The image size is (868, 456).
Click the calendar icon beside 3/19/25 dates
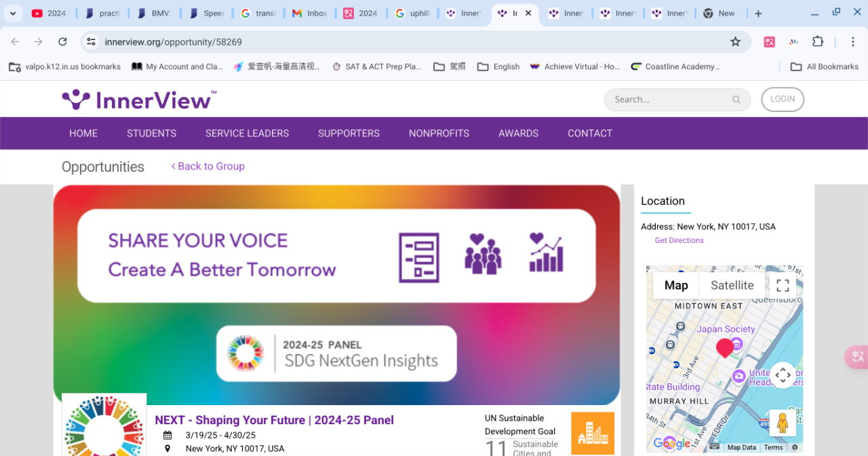167,436
